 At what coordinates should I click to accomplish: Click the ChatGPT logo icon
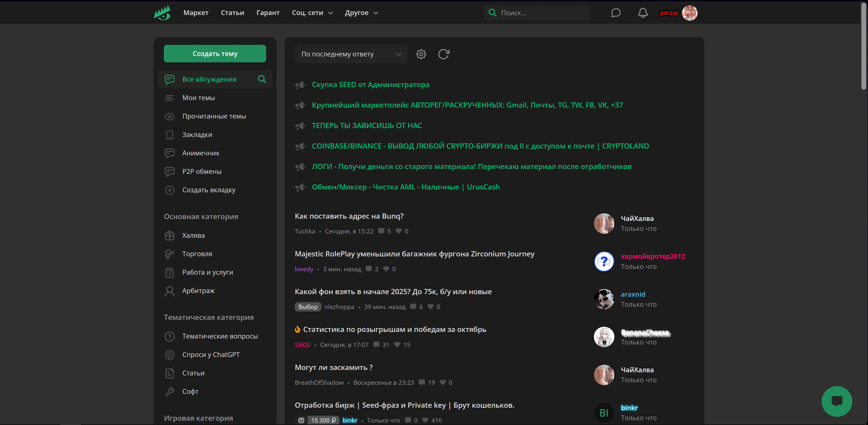tap(170, 355)
